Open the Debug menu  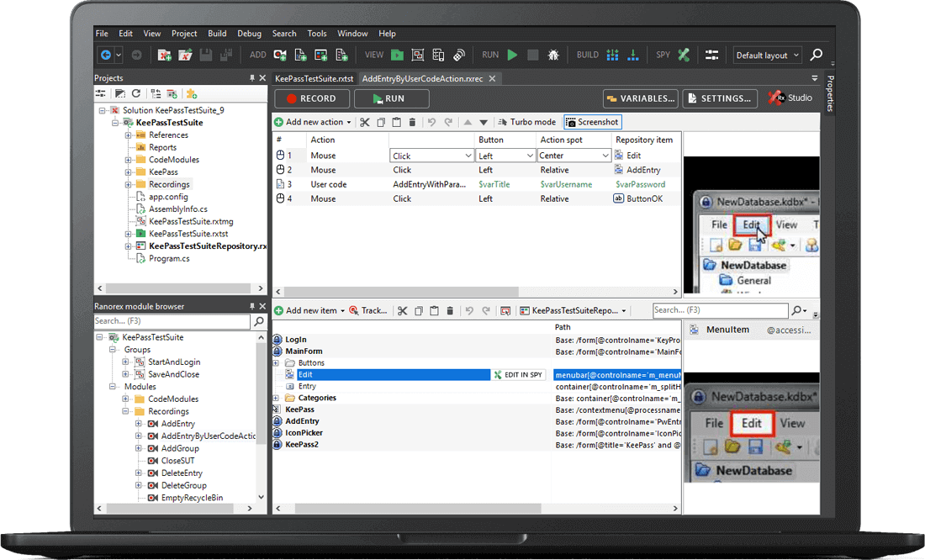249,34
